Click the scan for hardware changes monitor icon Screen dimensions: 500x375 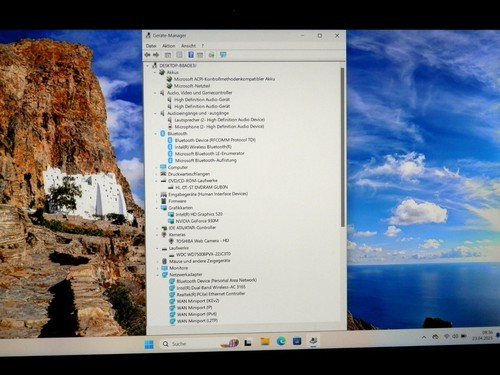click(x=223, y=55)
